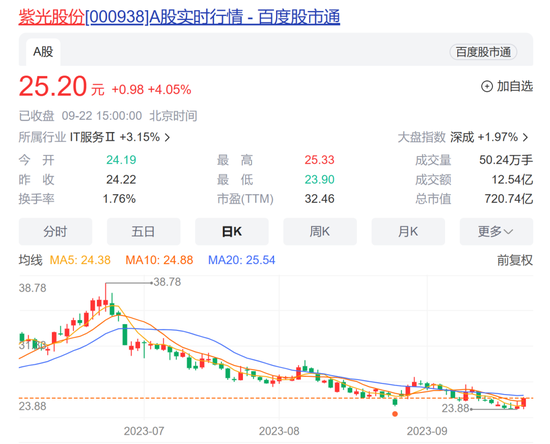This screenshot has height=444, width=550.
Task: Click the orange dot marker below chart
Action: 395,414
